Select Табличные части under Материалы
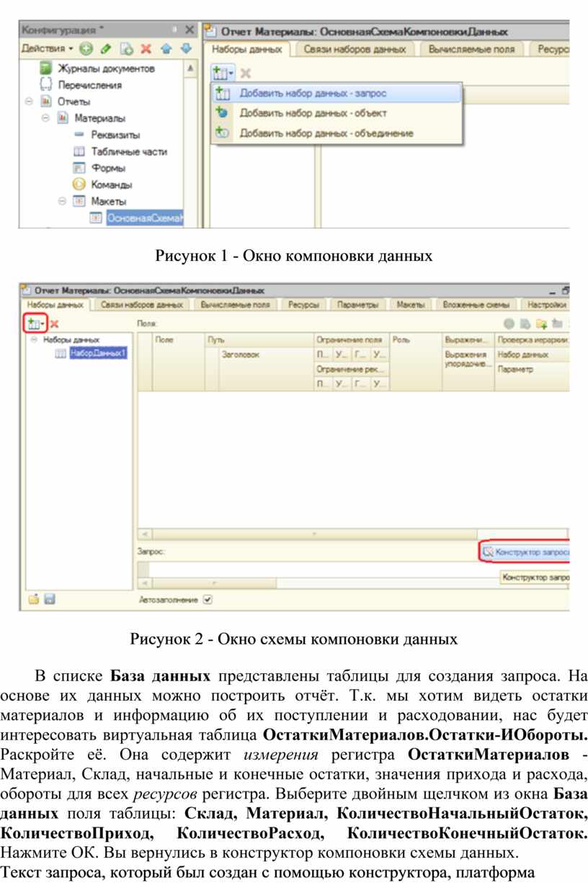 129,151
